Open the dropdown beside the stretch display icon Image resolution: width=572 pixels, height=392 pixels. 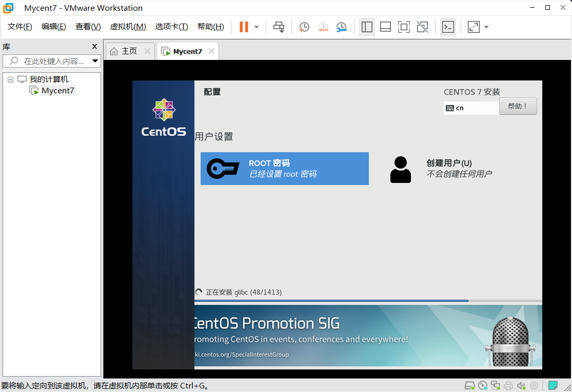(x=486, y=27)
